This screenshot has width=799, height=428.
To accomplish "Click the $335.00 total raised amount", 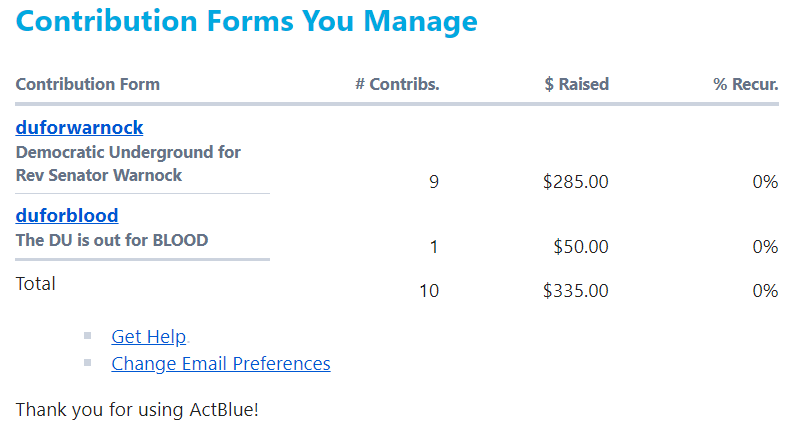I will pos(575,291).
